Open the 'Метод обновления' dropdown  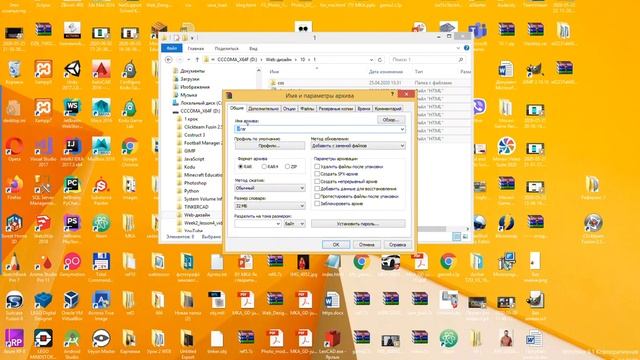(x=358, y=146)
